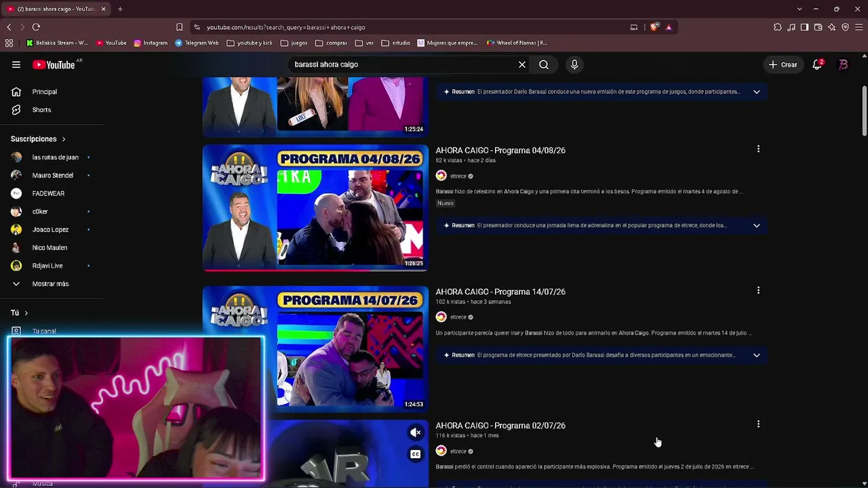Open the bookmarks bar apps grid
This screenshot has width=868, height=488.
coord(9,43)
